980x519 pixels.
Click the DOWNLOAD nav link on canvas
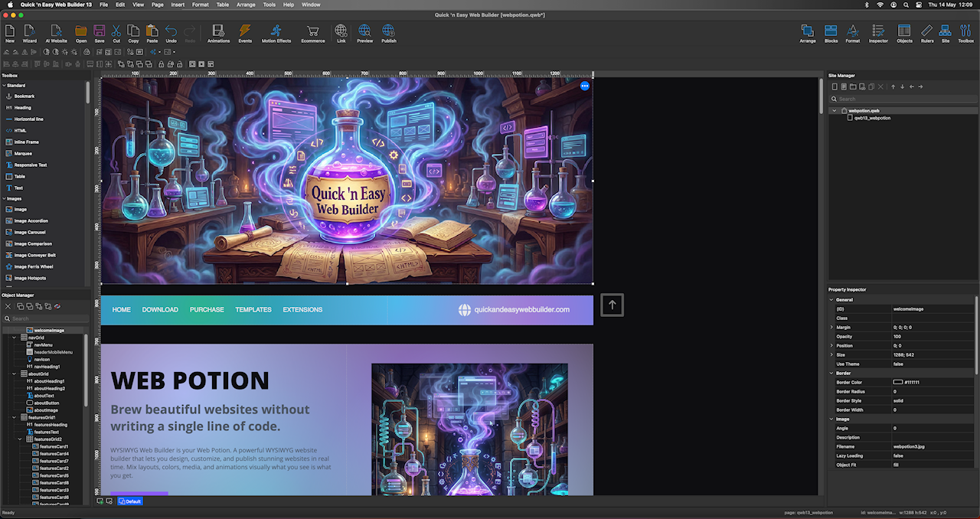click(160, 310)
